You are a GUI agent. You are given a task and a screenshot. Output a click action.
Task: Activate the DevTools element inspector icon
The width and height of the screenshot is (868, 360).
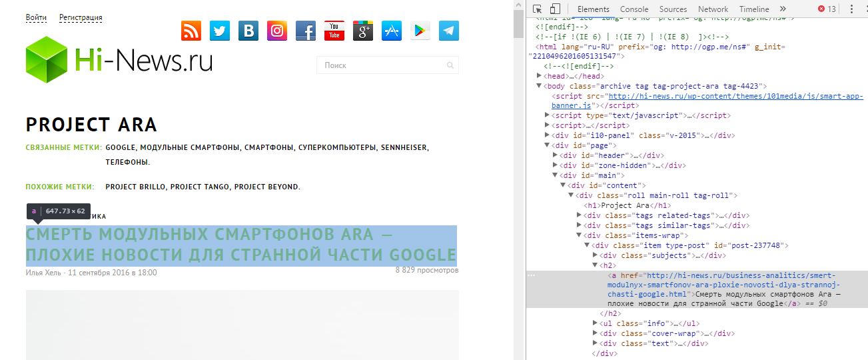click(x=538, y=9)
